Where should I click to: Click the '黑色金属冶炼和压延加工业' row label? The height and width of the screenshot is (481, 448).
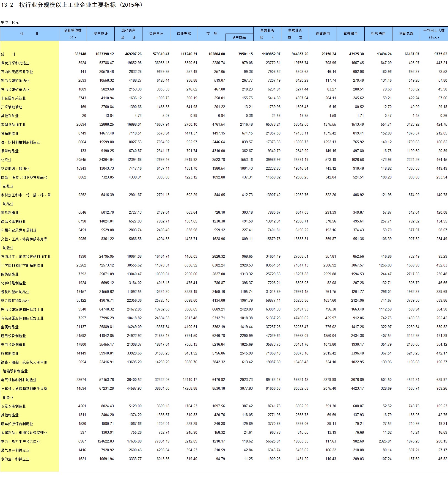(22, 309)
